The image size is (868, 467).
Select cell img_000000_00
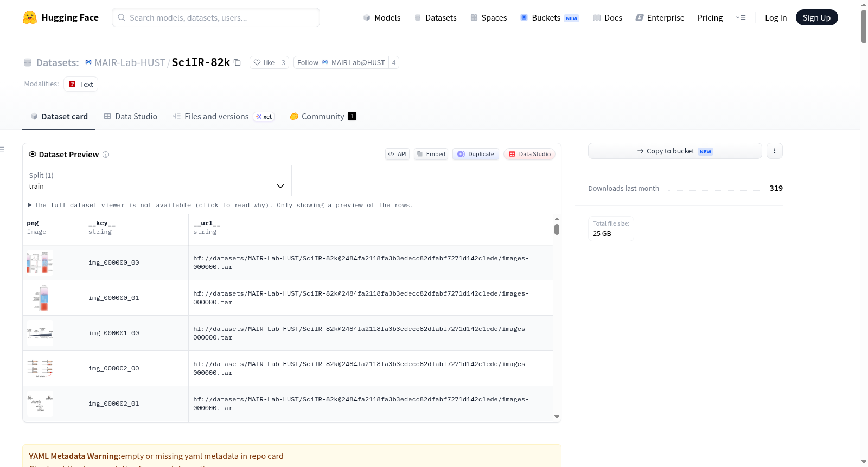point(136,263)
